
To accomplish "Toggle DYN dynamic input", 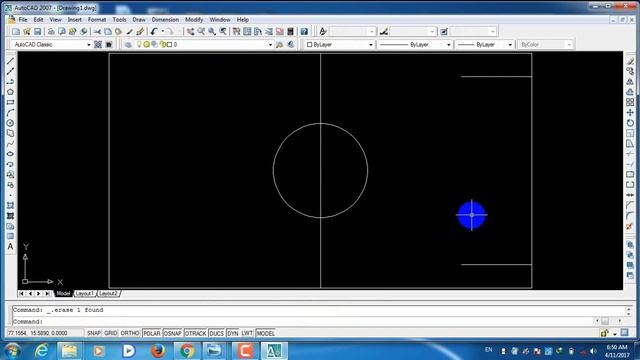I will tap(233, 333).
